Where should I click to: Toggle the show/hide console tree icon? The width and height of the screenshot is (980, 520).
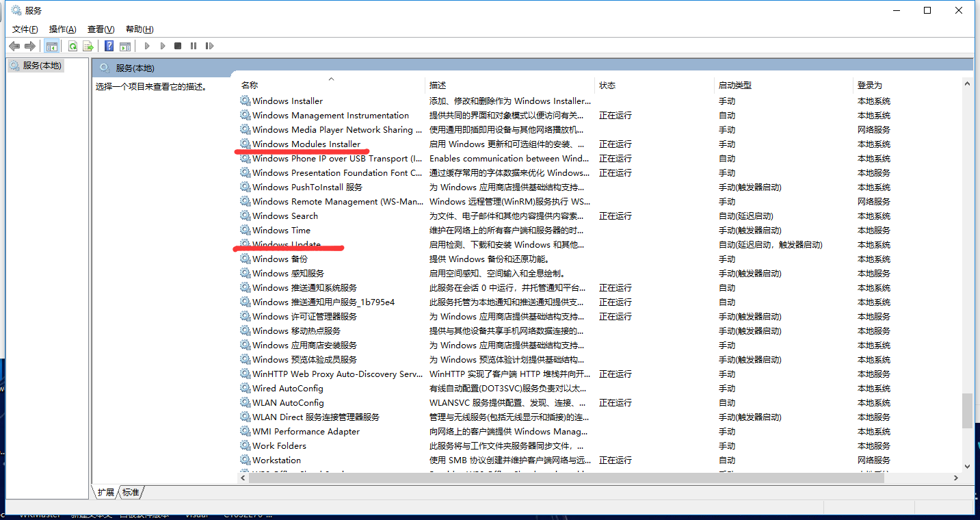52,45
